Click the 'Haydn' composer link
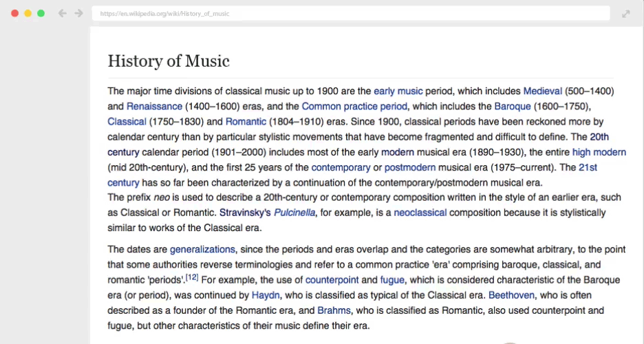 coord(266,295)
